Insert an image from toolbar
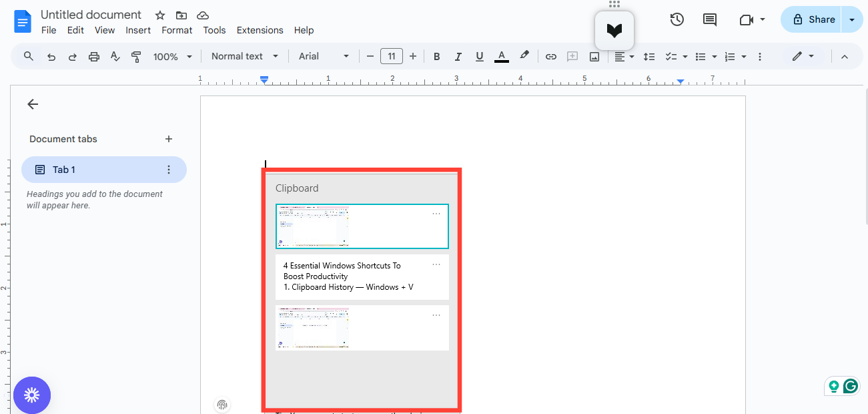 (594, 57)
